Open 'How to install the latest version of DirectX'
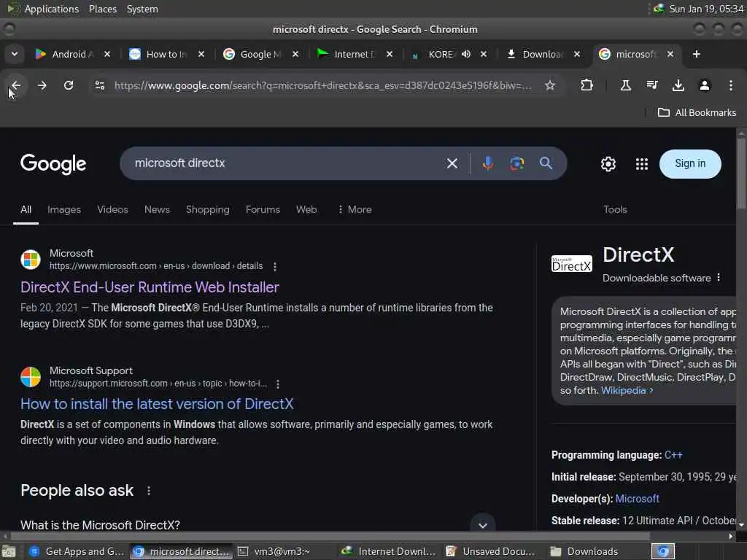Image resolution: width=747 pixels, height=560 pixels. [157, 404]
